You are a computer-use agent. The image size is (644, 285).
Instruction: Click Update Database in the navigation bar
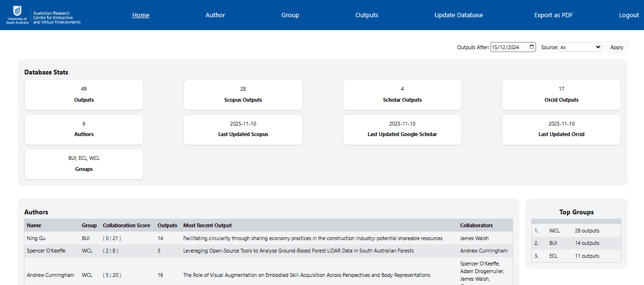(458, 15)
